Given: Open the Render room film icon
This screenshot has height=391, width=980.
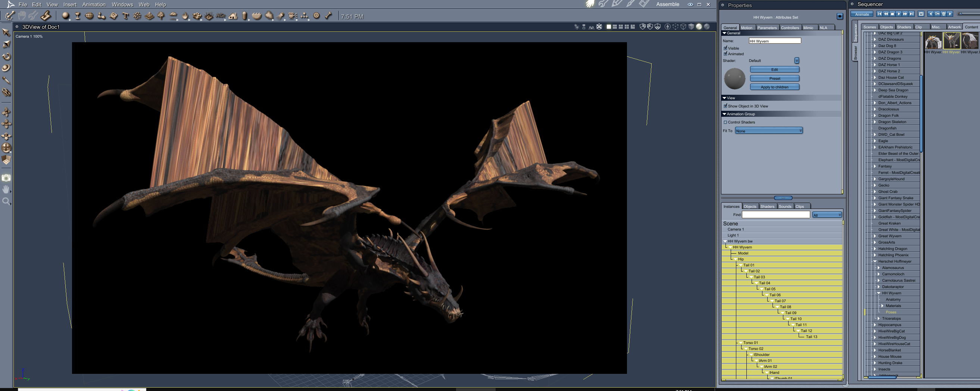Looking at the screenshot, I should pos(645,4).
